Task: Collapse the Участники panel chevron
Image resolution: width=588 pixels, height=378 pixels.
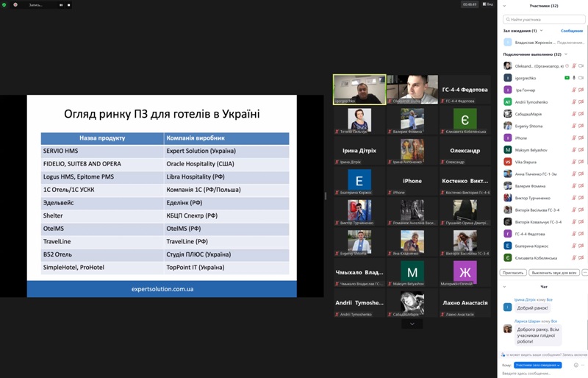Action: [x=504, y=6]
